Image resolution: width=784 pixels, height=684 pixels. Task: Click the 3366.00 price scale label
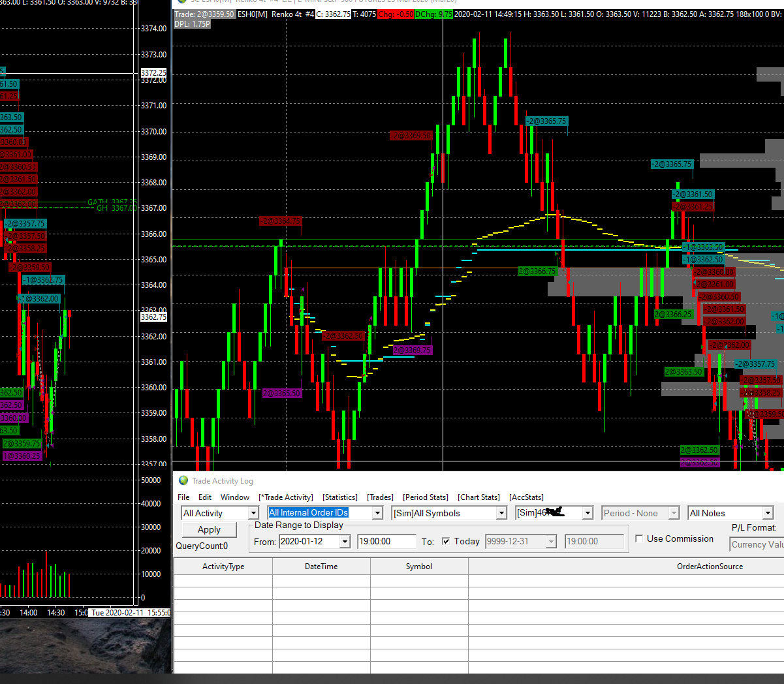coord(154,234)
